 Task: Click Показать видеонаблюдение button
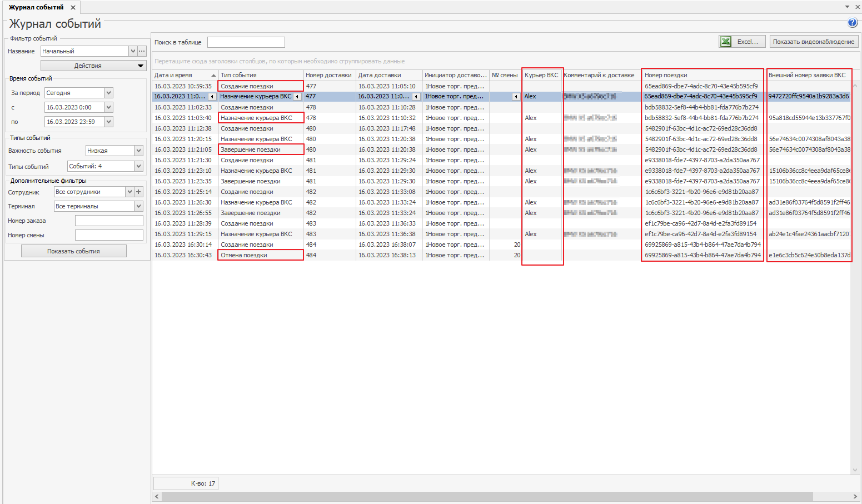tap(814, 42)
